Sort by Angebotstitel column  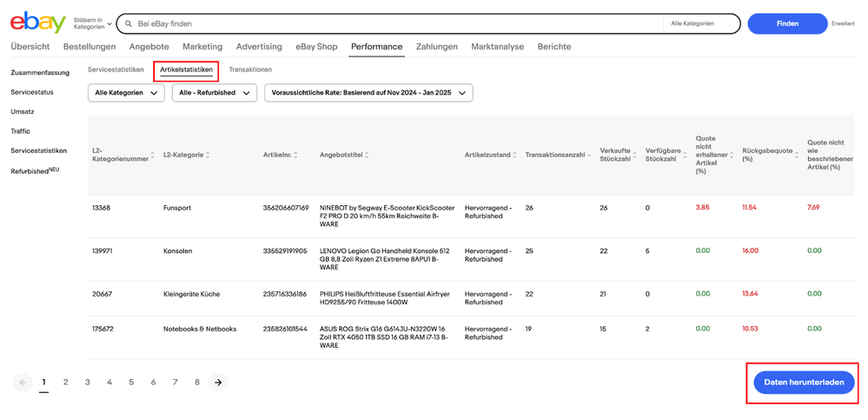coord(344,155)
